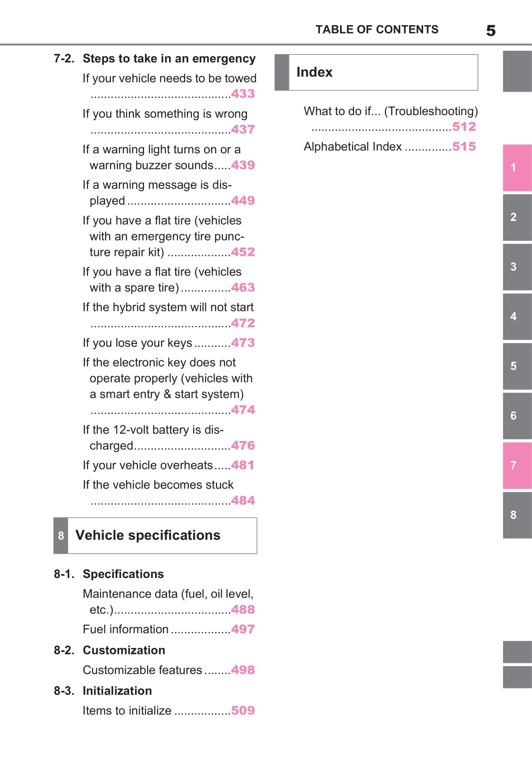
Task: Go to Items to initialize entry
Action: tap(127, 710)
